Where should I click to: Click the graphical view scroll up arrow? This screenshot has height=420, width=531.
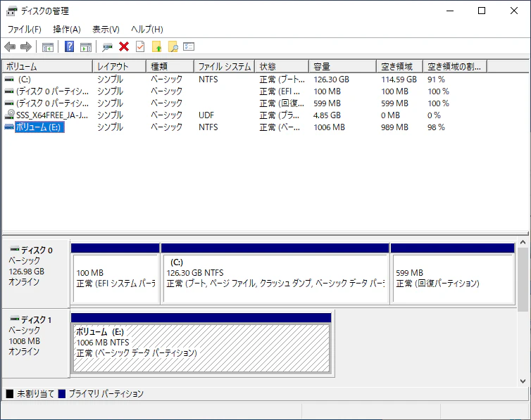[x=523, y=243]
